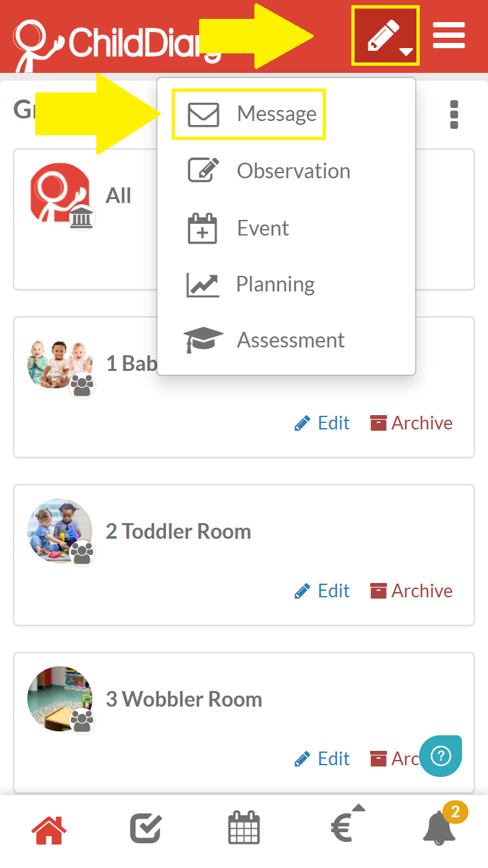Select the Assessment menu option
488x868 pixels.
coord(264,340)
